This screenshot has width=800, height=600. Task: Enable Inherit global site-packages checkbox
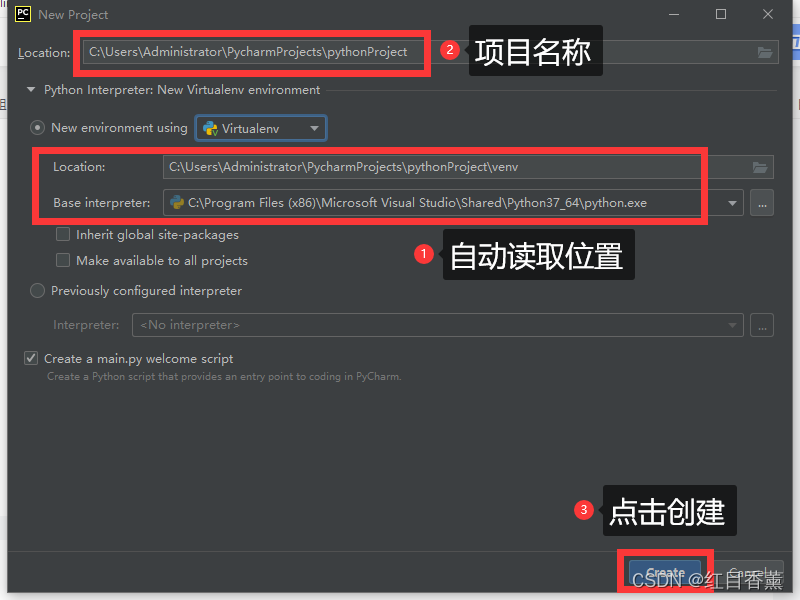pyautogui.click(x=63, y=234)
